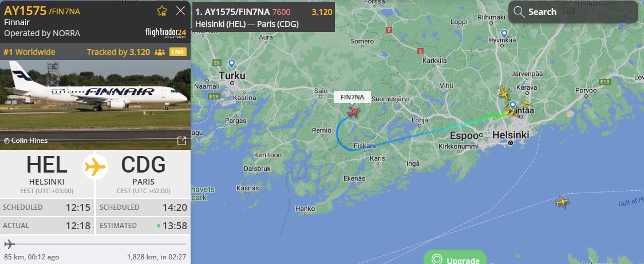Click the Helsinki-Vantaa airport pin marker
Viewport: 644px width, 264px height.
pos(512,105)
